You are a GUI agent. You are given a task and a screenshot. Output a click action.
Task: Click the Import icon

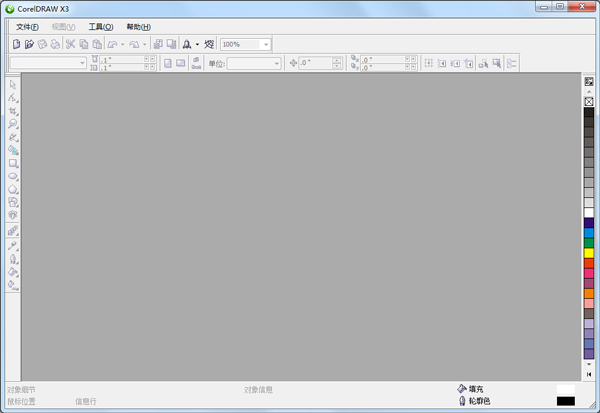click(158, 44)
